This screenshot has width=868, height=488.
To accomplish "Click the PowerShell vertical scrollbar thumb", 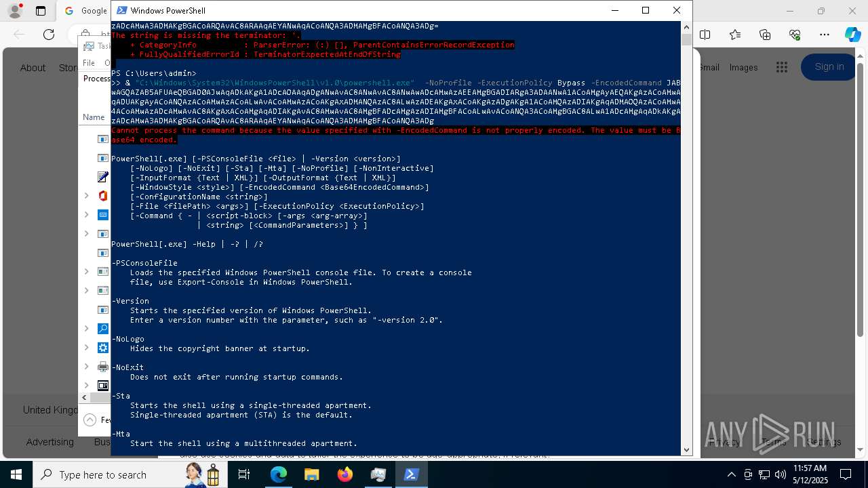I will pos(686,39).
